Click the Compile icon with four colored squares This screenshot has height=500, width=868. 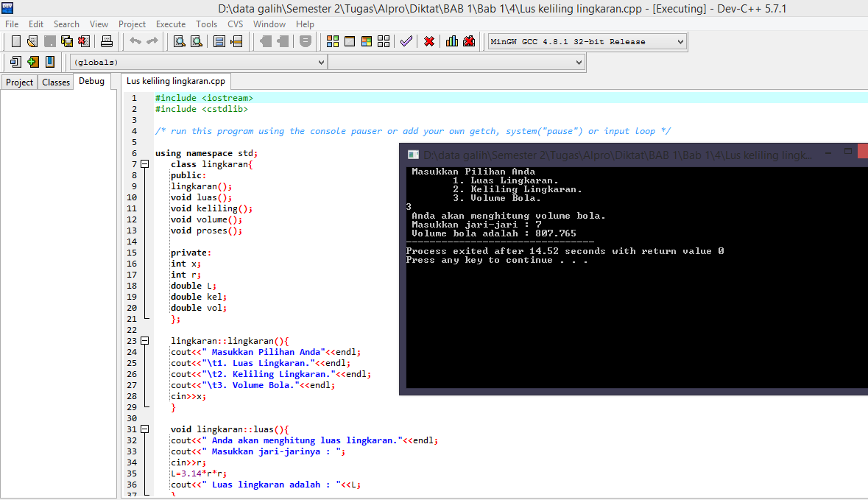333,41
